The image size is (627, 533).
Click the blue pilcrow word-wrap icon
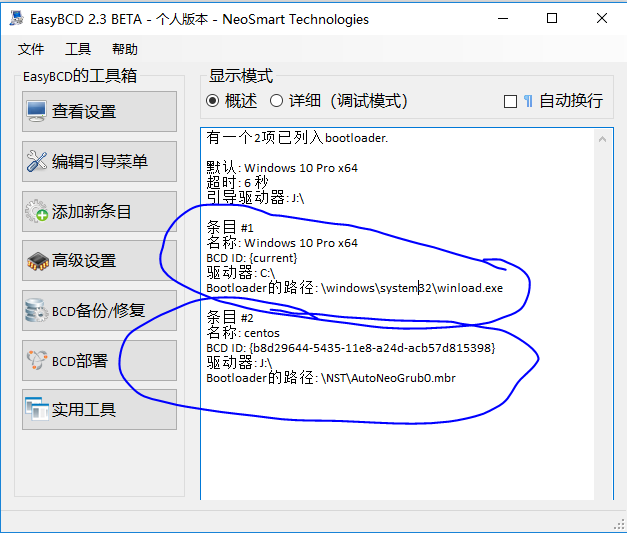(x=528, y=101)
